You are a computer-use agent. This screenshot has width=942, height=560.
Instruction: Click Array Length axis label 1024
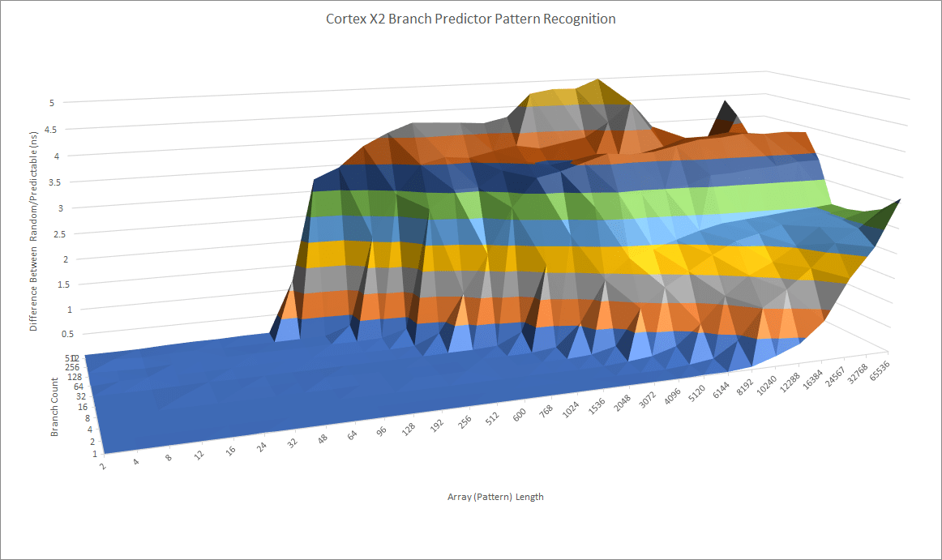tap(571, 408)
